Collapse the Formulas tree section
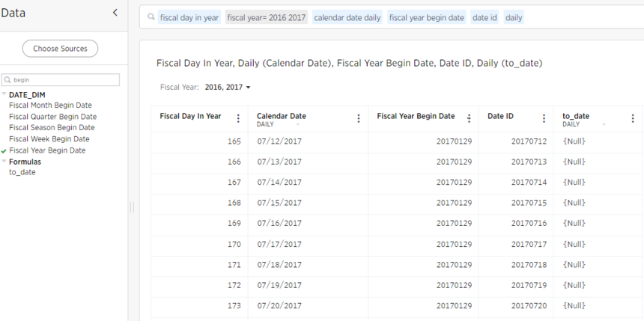644x321 pixels. 4,161
